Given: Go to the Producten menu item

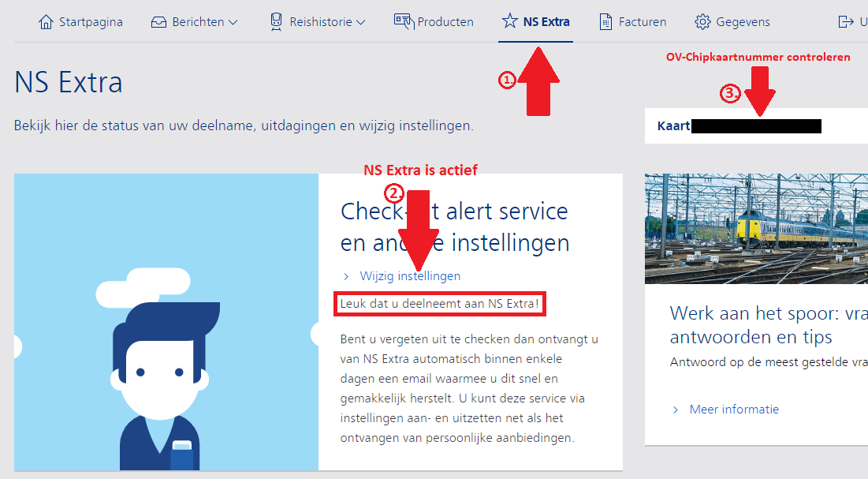Looking at the screenshot, I should [x=445, y=22].
